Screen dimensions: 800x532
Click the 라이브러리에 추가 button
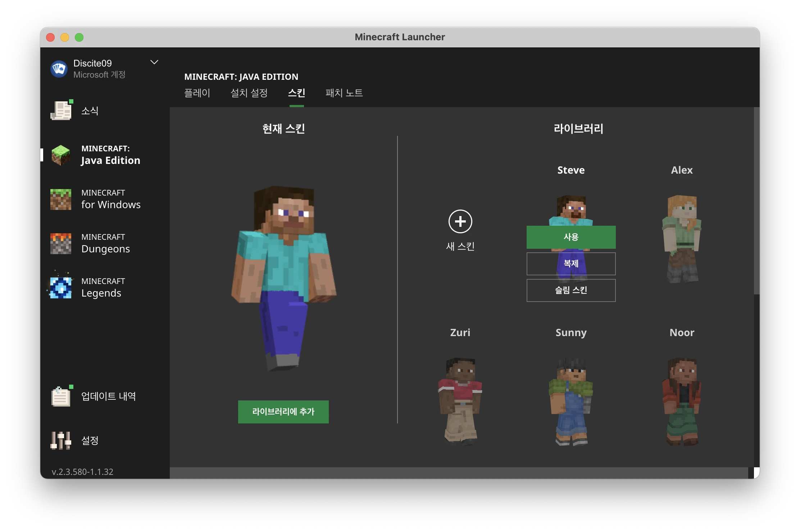coord(283,412)
